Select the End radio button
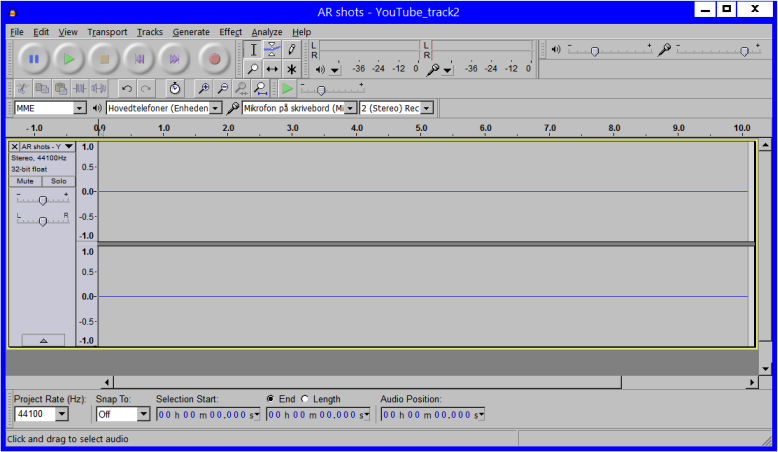This screenshot has width=778, height=452. (270, 398)
